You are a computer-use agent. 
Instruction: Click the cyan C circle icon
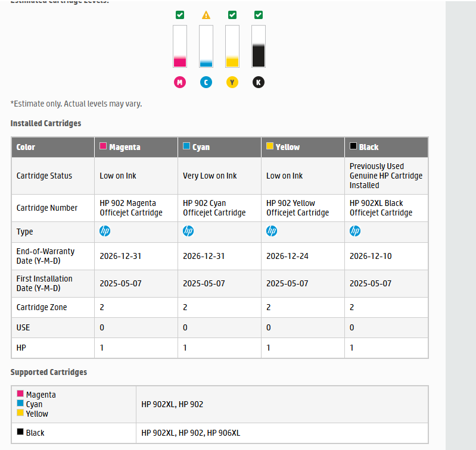point(206,82)
